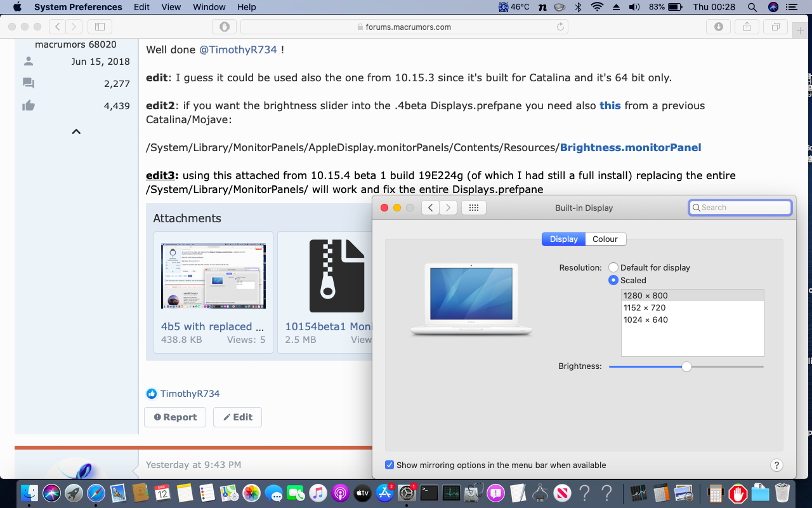812x508 pixels.
Task: Toggle Safari sidebar button
Action: (100, 27)
